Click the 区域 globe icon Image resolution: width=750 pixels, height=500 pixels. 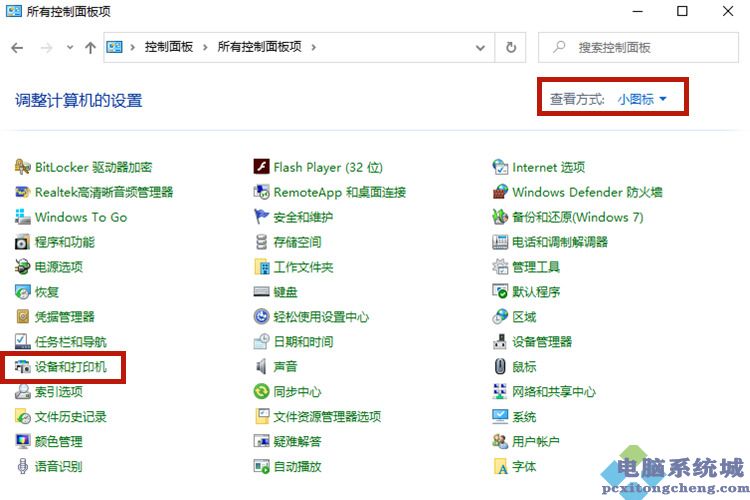(500, 317)
